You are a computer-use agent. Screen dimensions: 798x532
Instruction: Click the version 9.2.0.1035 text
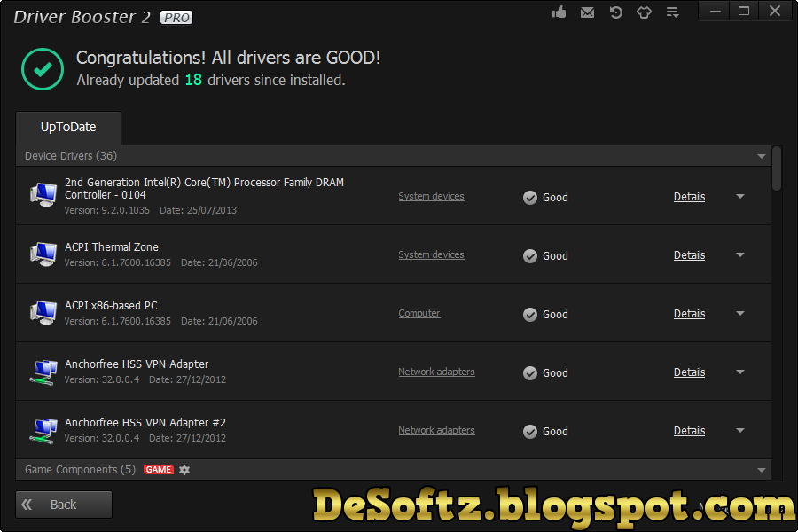[x=107, y=210]
